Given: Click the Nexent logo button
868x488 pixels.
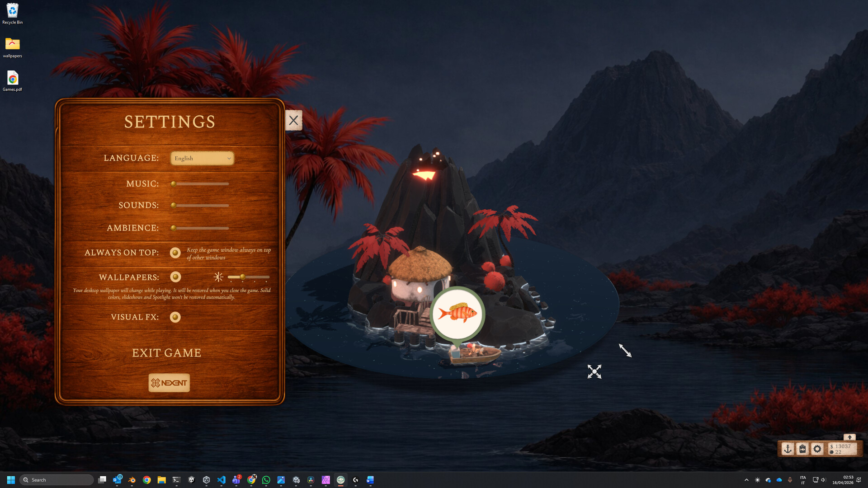Looking at the screenshot, I should [x=169, y=383].
